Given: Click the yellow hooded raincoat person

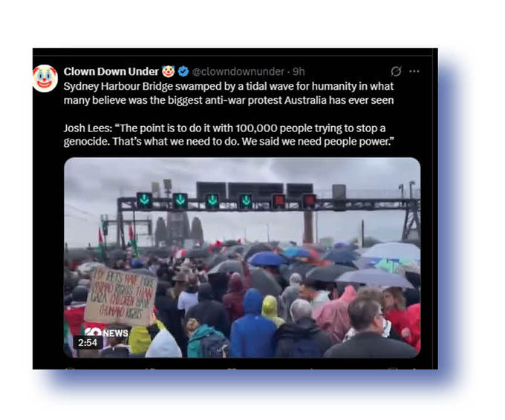Looking at the screenshot, I should 271,310.
